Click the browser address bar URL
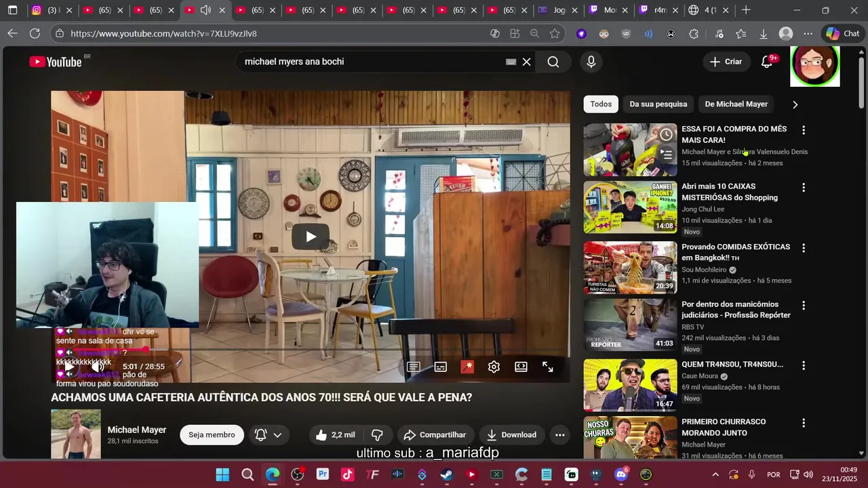The height and width of the screenshot is (488, 868). pyautogui.click(x=271, y=33)
